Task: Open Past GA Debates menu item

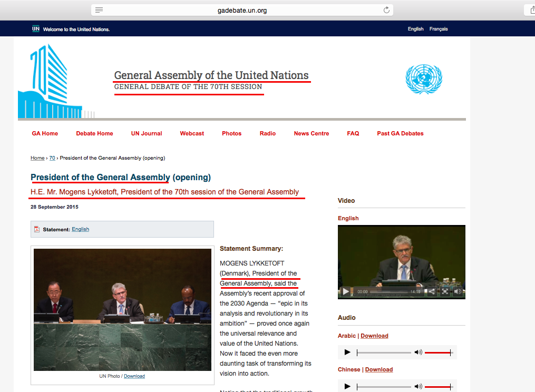Action: tap(400, 133)
